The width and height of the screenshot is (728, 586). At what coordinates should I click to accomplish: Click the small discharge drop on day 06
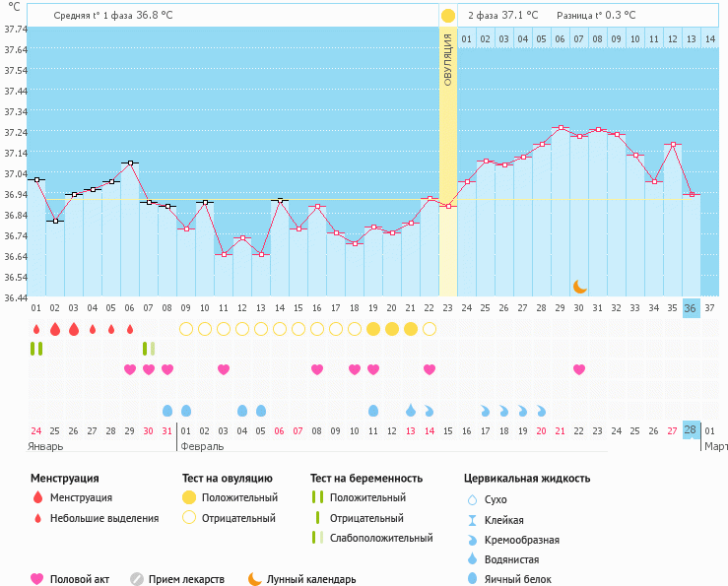(x=130, y=329)
